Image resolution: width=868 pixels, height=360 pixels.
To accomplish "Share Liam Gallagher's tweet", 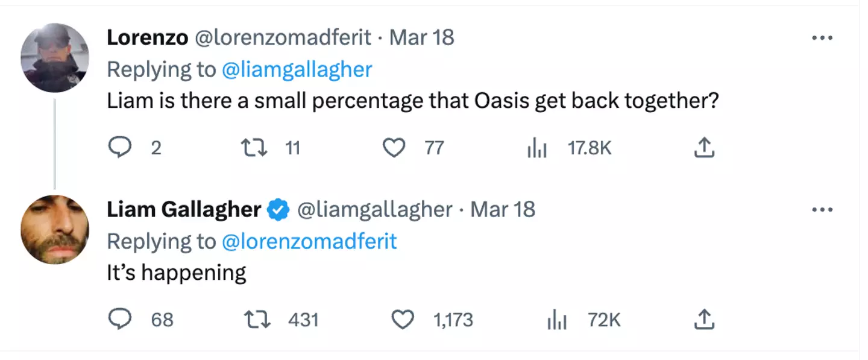I will point(703,319).
